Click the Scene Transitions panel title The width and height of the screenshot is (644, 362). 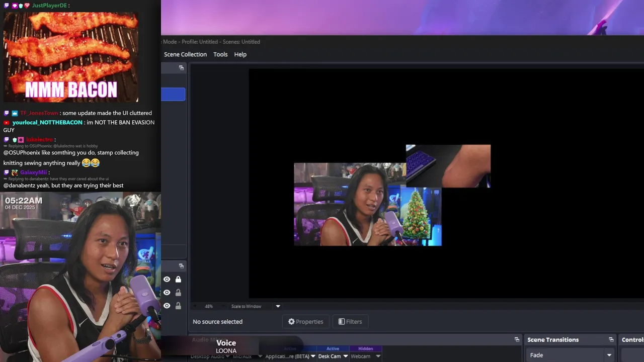[x=553, y=340]
